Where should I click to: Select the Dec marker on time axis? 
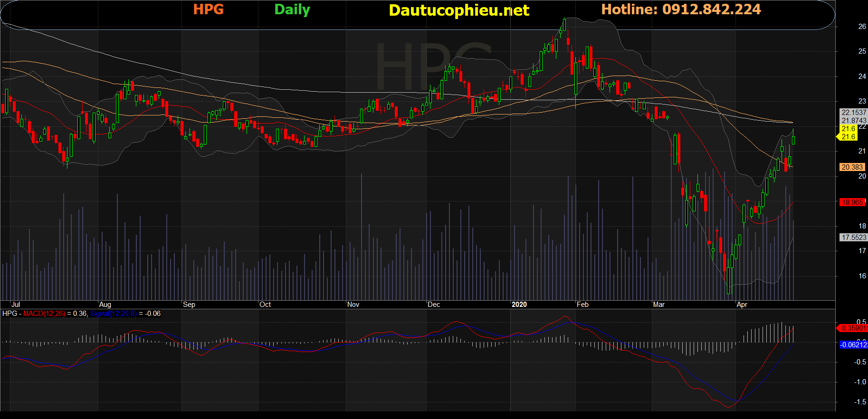tap(434, 305)
